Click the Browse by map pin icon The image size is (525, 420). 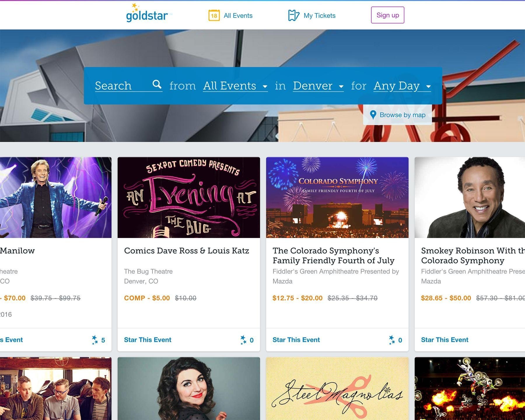tap(373, 115)
